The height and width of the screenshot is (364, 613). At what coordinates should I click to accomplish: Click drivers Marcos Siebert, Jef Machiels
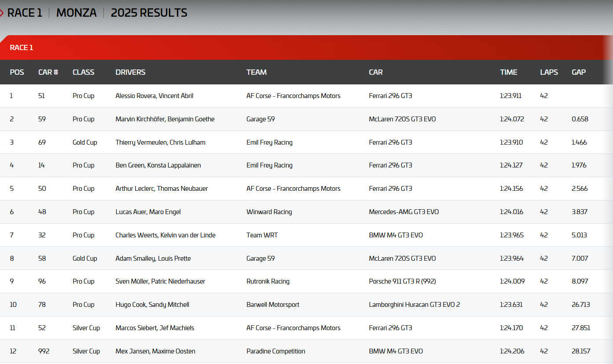point(155,328)
